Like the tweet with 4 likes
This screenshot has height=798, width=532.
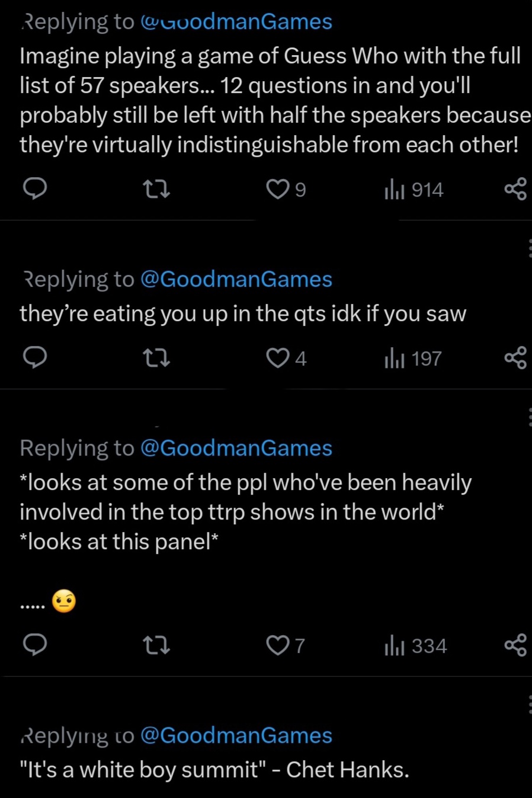(x=277, y=358)
